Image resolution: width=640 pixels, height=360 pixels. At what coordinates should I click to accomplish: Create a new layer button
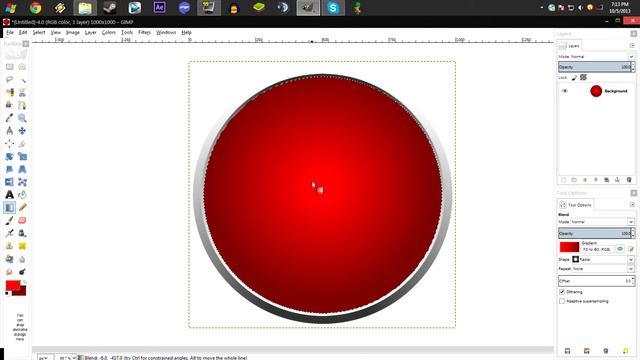(x=563, y=180)
